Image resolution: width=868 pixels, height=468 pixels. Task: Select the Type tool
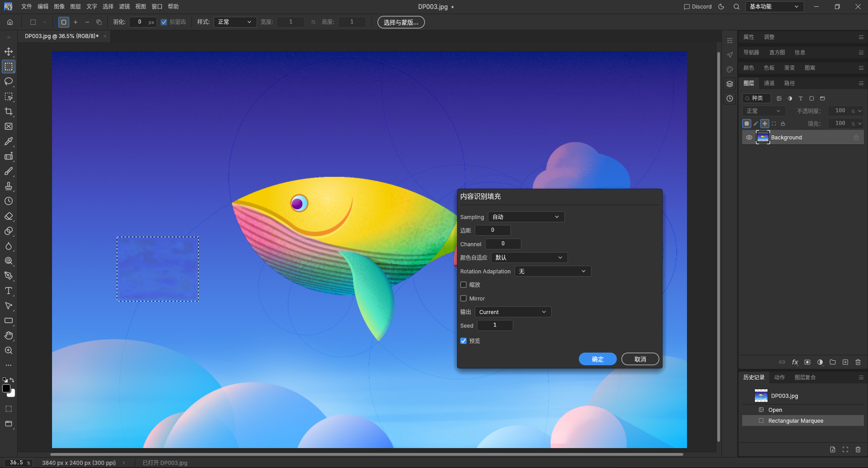pos(9,291)
